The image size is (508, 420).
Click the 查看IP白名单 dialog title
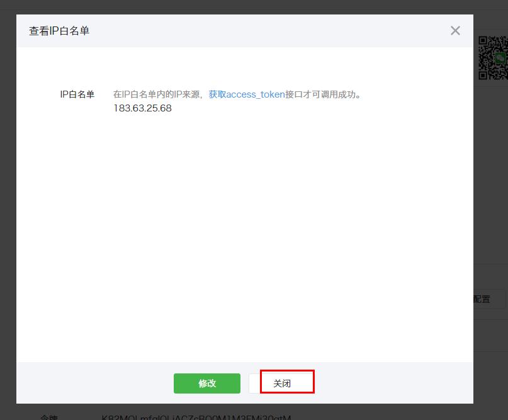click(59, 31)
